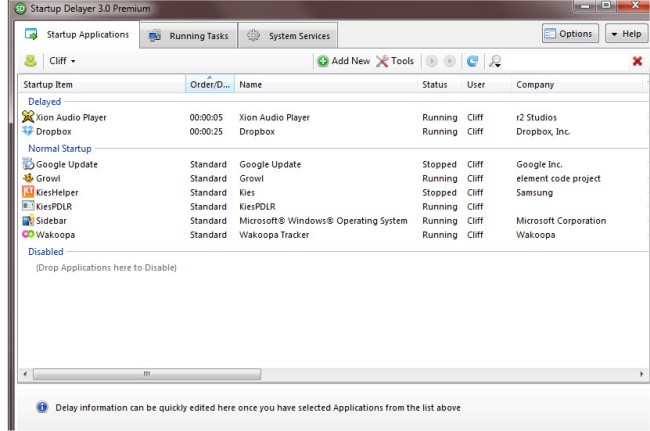Viewport: 650px width, 431px height.
Task: Click the greyed-out play toolbar icon
Action: point(432,61)
